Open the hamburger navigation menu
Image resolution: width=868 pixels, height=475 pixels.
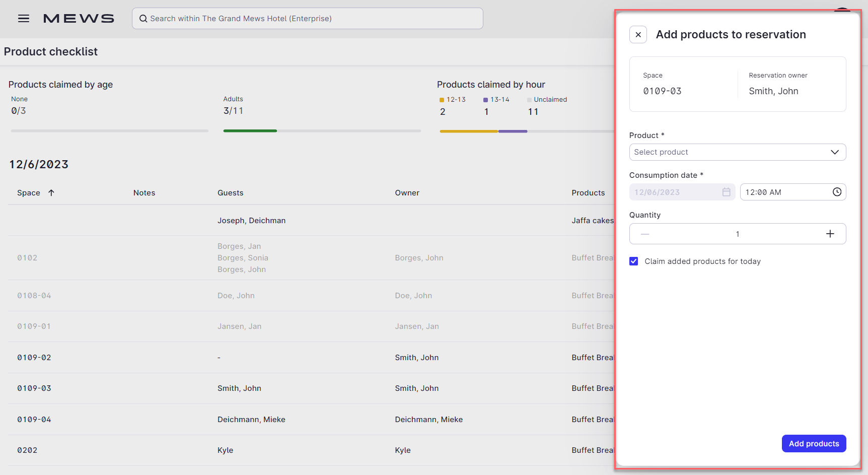pos(23,18)
